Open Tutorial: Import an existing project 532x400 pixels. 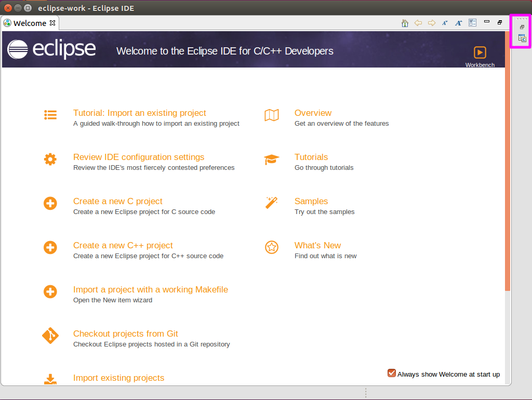click(x=139, y=113)
